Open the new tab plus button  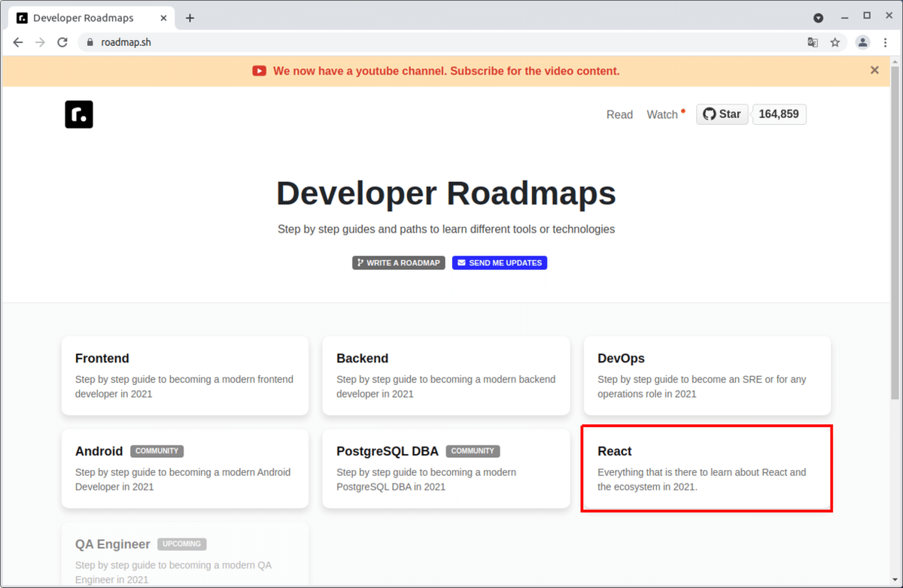[x=190, y=17]
